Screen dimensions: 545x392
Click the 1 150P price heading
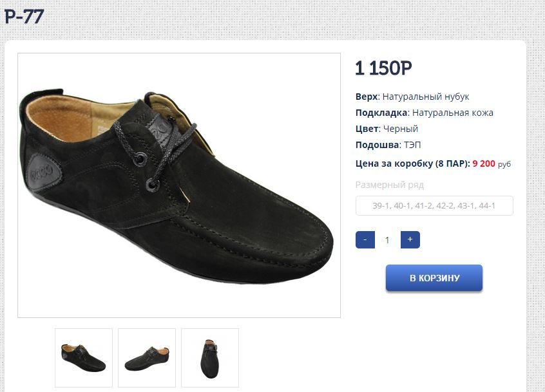[x=383, y=68]
